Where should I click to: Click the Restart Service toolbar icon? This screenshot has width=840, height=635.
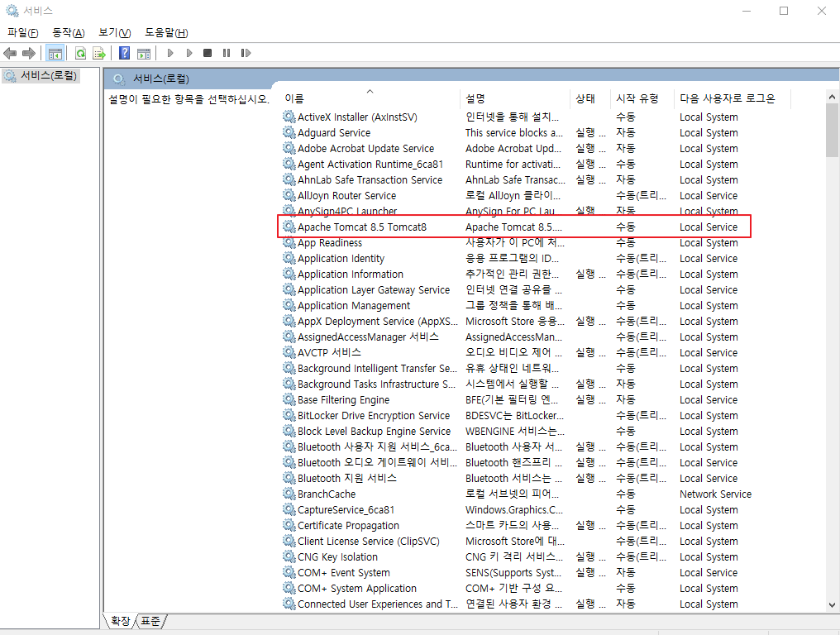click(246, 53)
